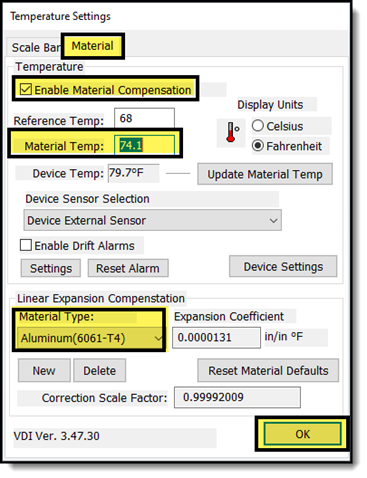
Task: Click the Expansion Coefficient field
Action: coord(216,337)
